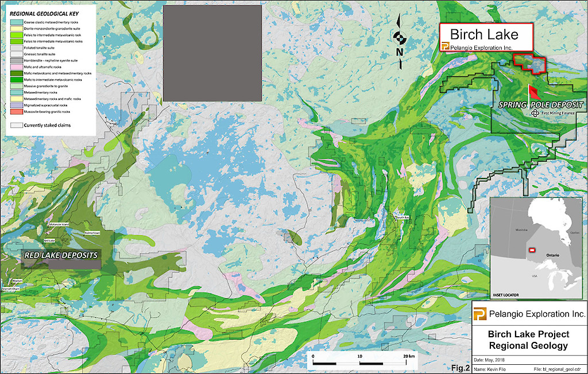The image size is (588, 374).
Task: Click the First Mining Finance logo symbol
Action: click(536, 113)
